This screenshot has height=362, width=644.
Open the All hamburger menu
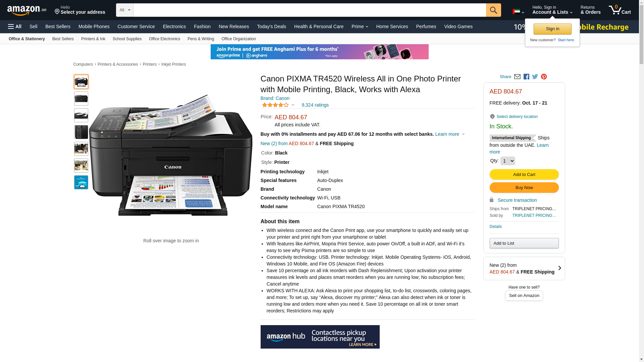(15, 26)
